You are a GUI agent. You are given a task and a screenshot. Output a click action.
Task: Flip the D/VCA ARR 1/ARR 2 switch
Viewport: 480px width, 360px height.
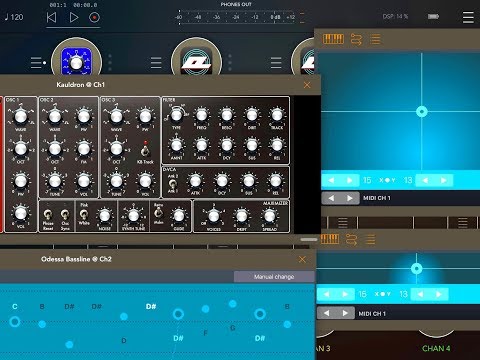[172, 183]
